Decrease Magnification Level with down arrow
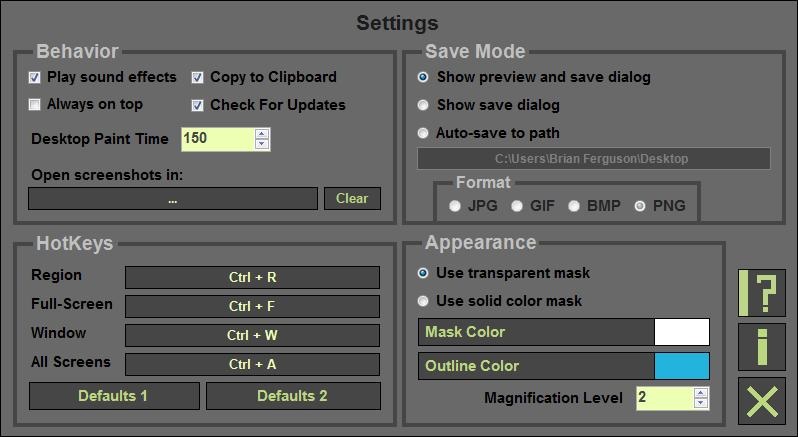Screen dimensions: 798x437 [701, 403]
